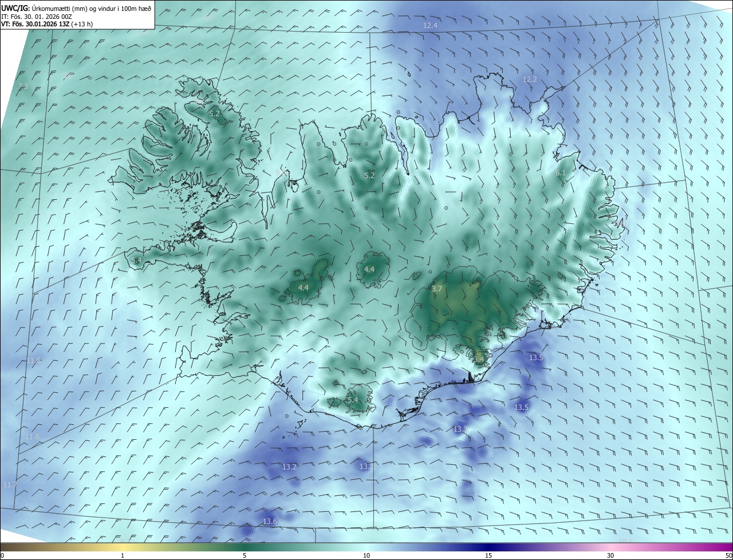Click the 4.4 value on Langjökull, the western glacier
The image size is (733, 560).
[x=304, y=287]
